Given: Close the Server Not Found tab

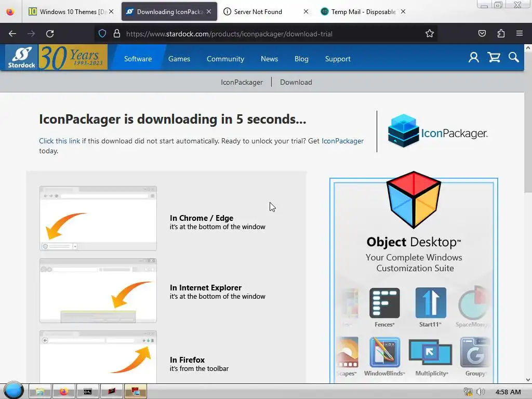Looking at the screenshot, I should click(x=305, y=11).
